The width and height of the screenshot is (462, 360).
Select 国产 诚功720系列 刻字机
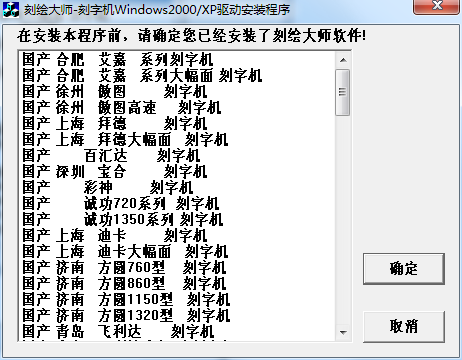pyautogui.click(x=177, y=204)
